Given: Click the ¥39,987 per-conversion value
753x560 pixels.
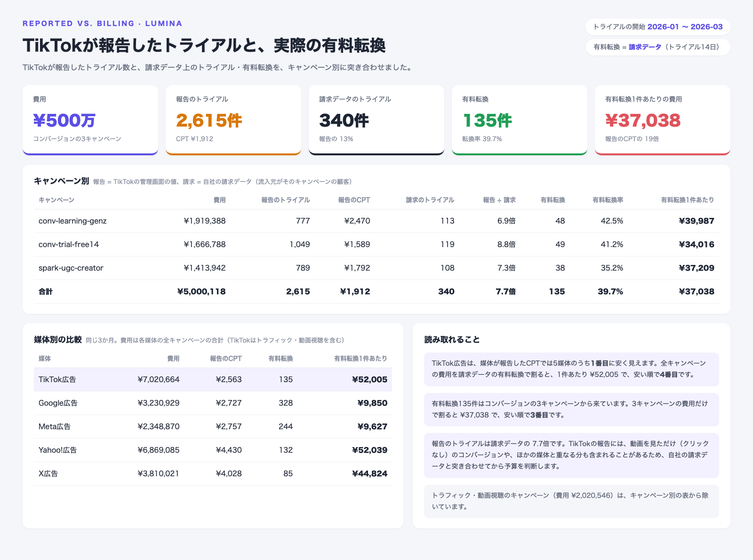Looking at the screenshot, I should (697, 221).
